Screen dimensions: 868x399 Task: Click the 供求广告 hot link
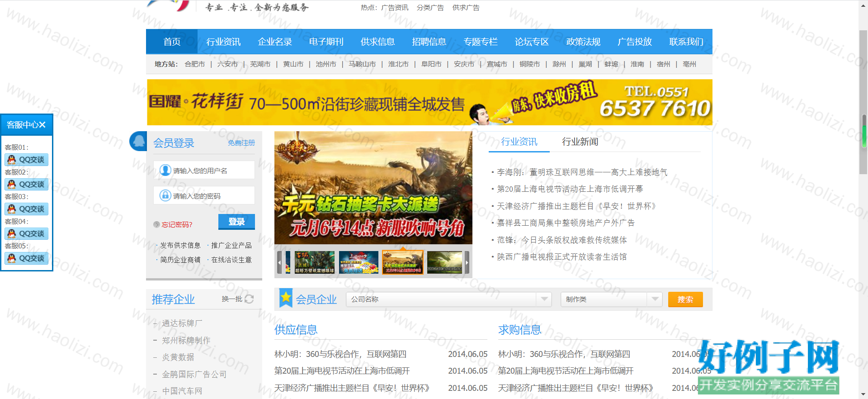(x=466, y=8)
